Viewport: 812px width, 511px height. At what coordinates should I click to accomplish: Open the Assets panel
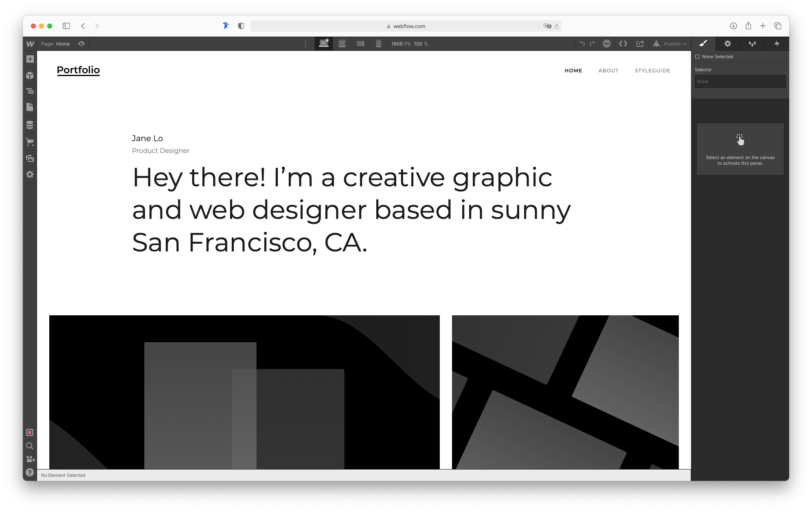[30, 158]
